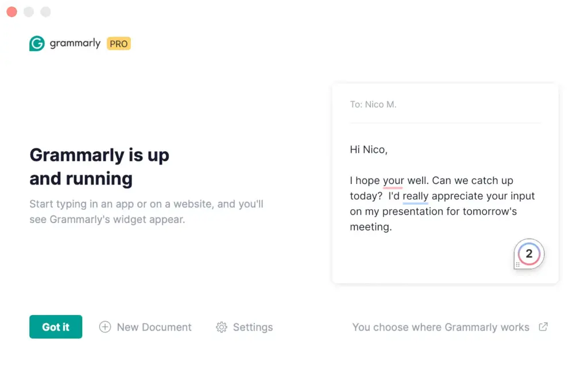Click the grey minimize window button
588x368 pixels.
click(29, 11)
